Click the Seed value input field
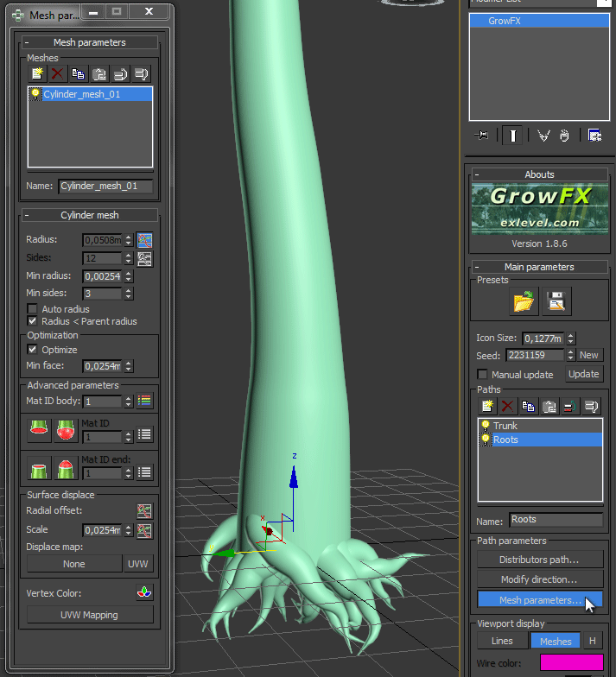 point(536,355)
